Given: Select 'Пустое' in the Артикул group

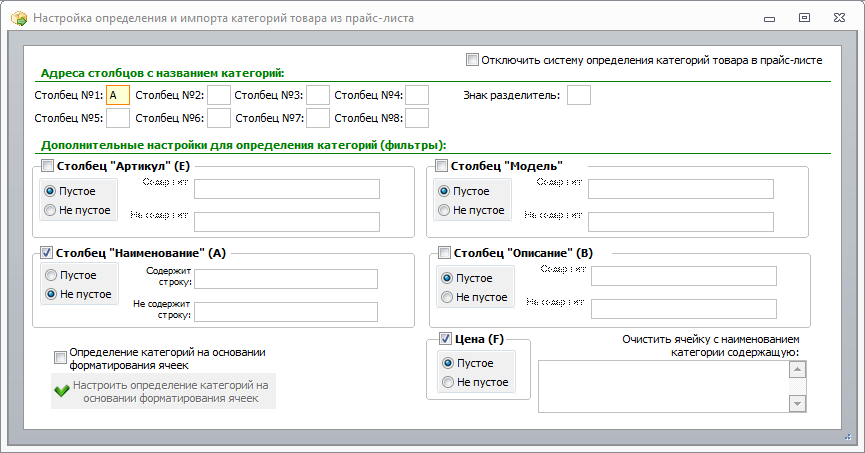Looking at the screenshot, I should click(x=50, y=191).
